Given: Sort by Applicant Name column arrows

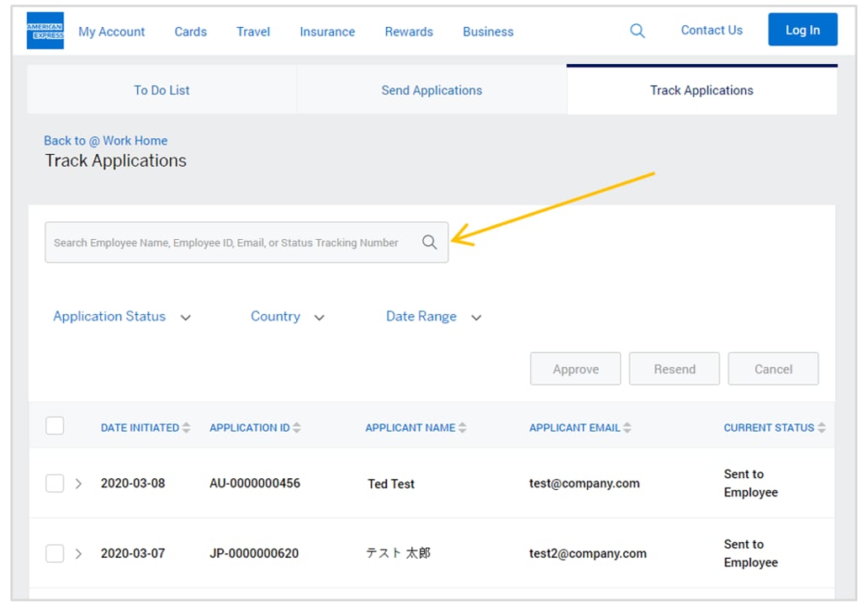Looking at the screenshot, I should tap(462, 428).
